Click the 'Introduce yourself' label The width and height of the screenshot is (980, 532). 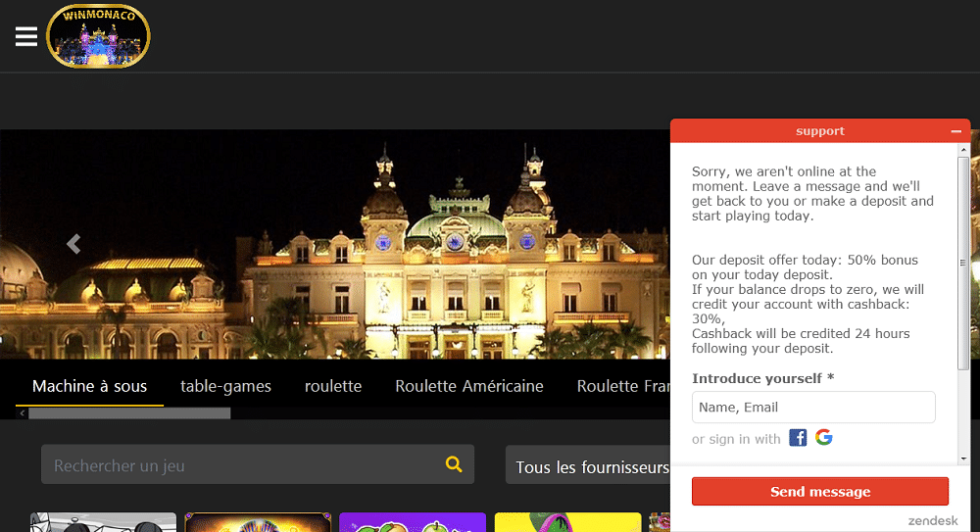point(763,378)
